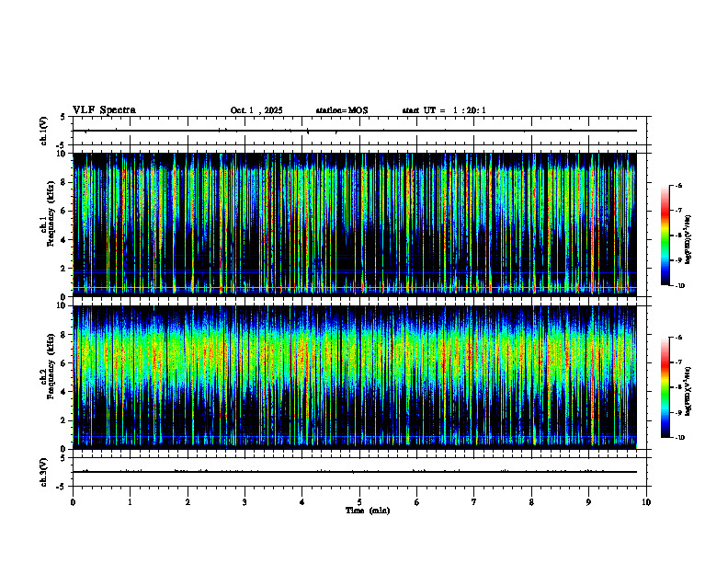Click the ch.3 voltage waveform trace
The height and width of the screenshot is (563, 728).
click(x=355, y=472)
